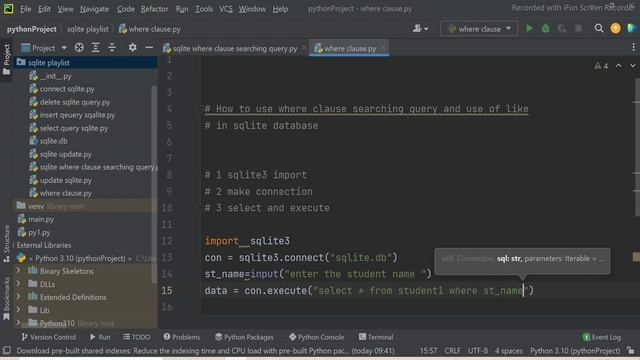
Task: Open the Tools menu
Action: click(204, 9)
